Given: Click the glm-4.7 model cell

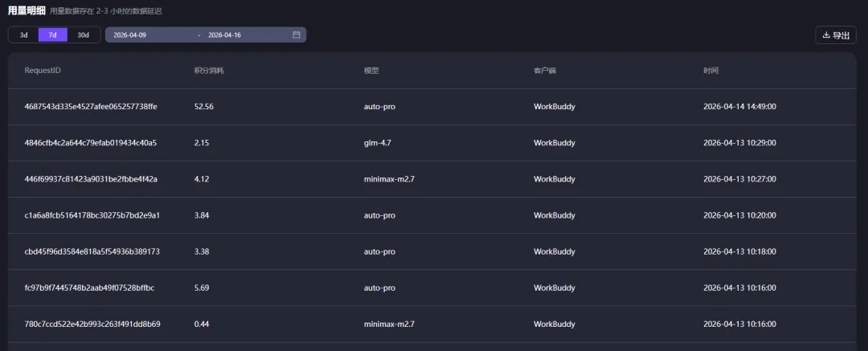Looking at the screenshot, I should click(378, 143).
